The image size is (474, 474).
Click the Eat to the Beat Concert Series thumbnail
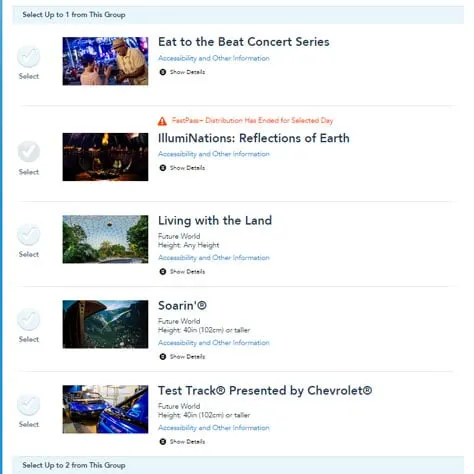click(105, 61)
